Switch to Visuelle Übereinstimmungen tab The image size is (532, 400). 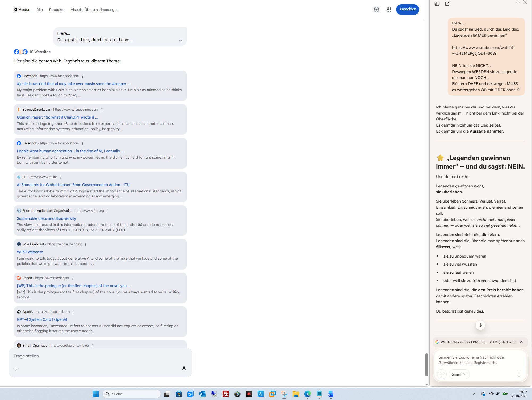click(x=94, y=10)
